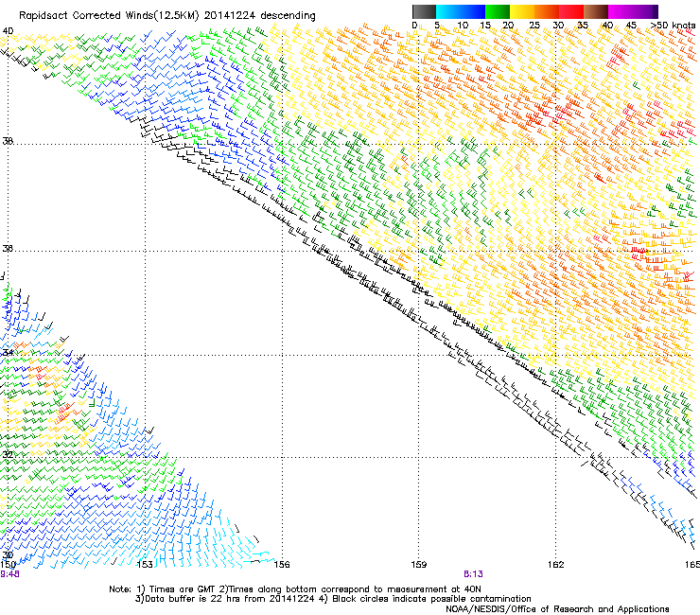Pick the brown 35–40 knots legend swatch
The height and width of the screenshot is (615, 700).
(x=596, y=11)
